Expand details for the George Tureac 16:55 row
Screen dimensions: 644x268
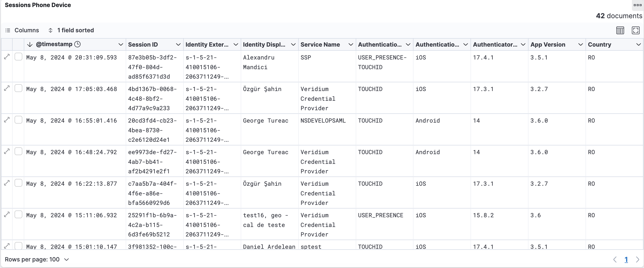[x=7, y=120]
